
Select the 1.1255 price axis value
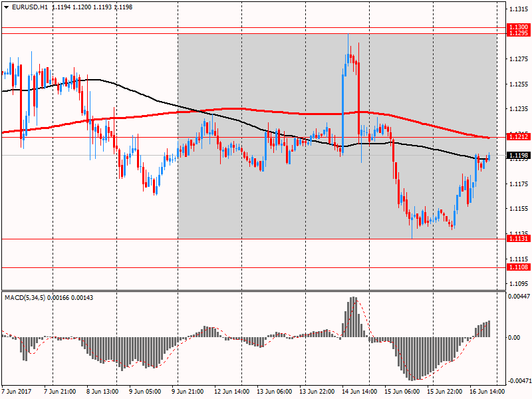[x=519, y=84]
